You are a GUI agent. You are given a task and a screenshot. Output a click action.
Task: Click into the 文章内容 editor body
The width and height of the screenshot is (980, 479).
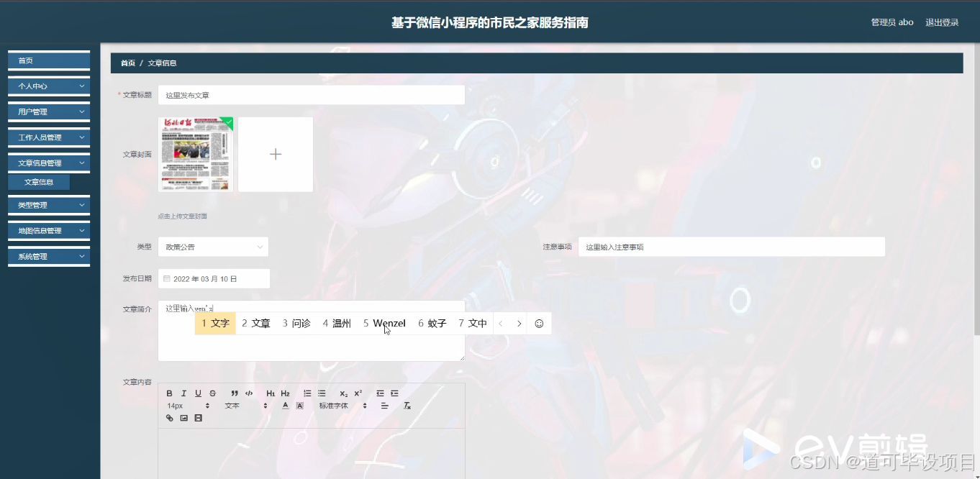click(x=312, y=453)
